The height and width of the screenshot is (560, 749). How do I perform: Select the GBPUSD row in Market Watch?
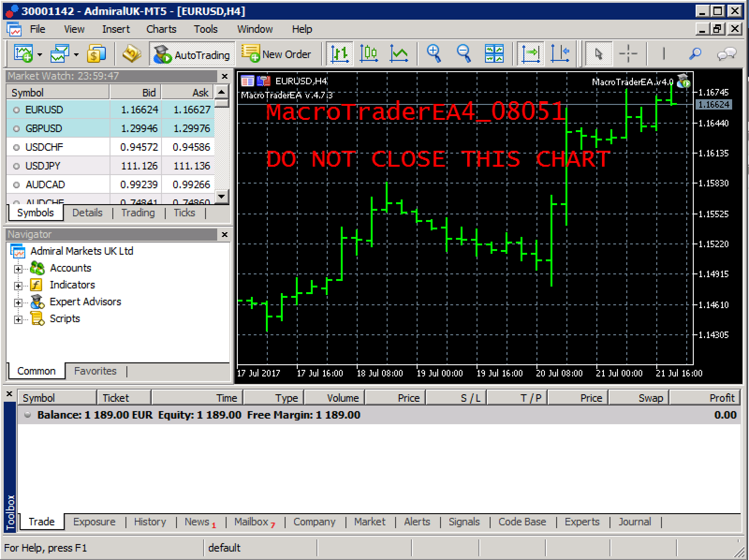[110, 128]
